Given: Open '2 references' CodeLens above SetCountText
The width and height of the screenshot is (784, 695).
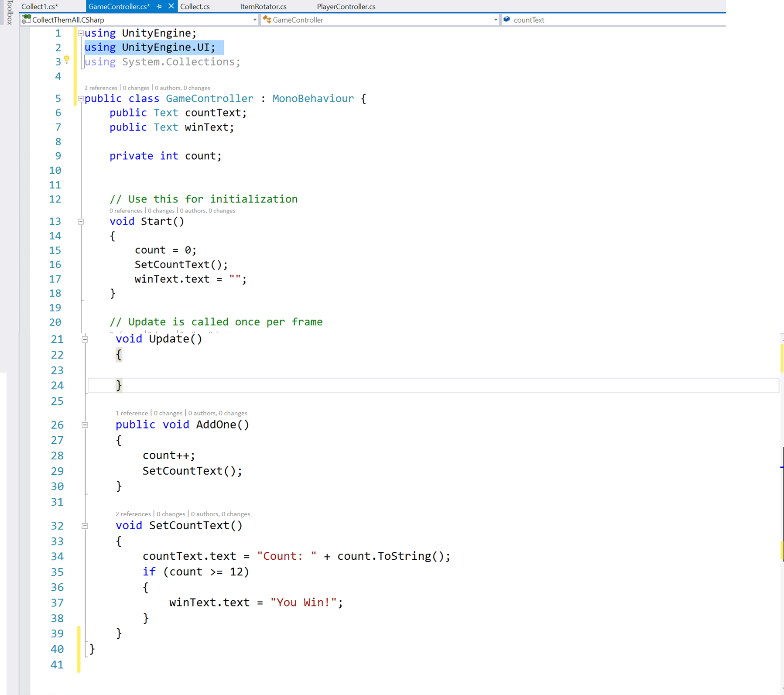Looking at the screenshot, I should tap(133, 514).
